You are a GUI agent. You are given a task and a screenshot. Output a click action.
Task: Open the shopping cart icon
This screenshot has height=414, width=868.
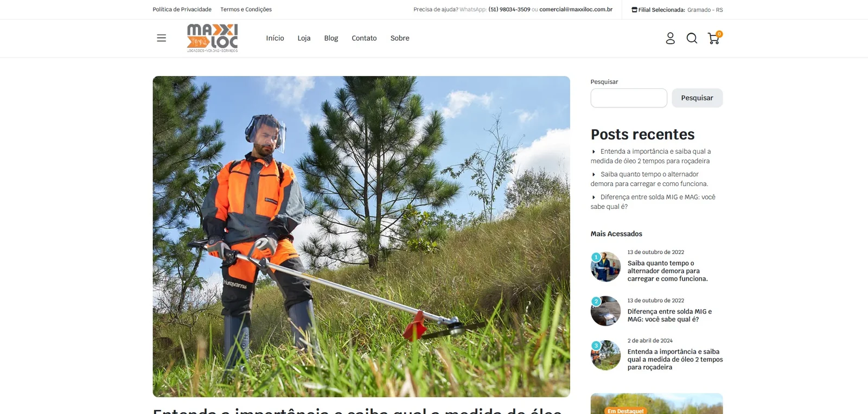pyautogui.click(x=714, y=37)
